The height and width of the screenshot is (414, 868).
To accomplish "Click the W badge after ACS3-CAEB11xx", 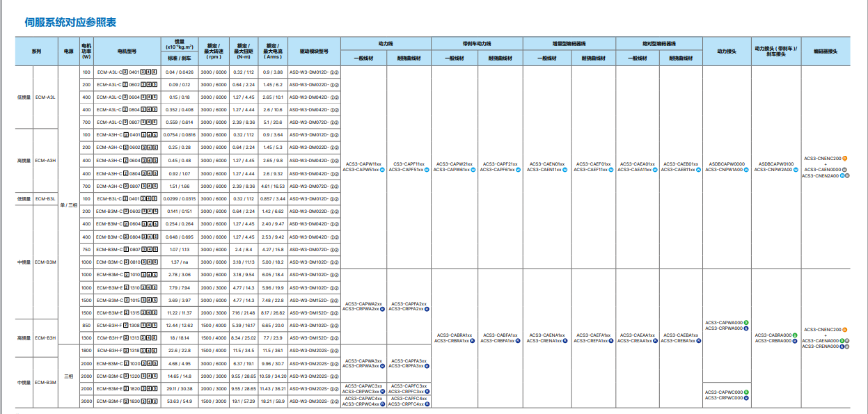I will point(700,169).
